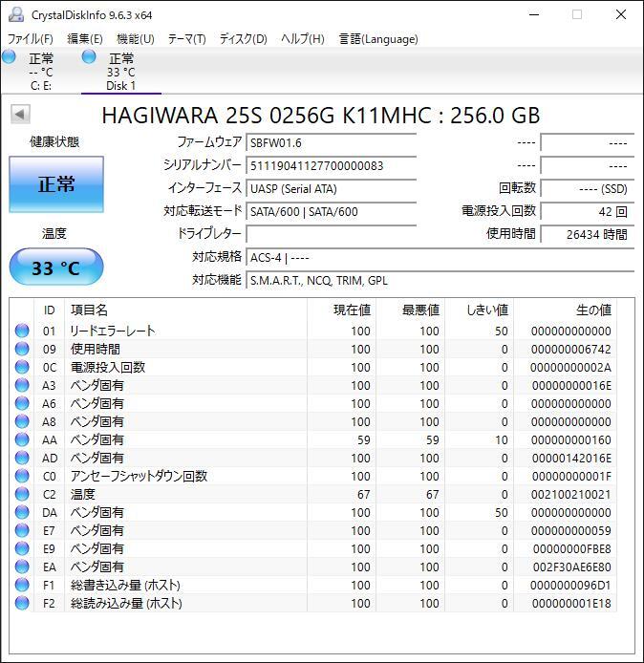Click status orb of 0C power cycle row
The width and height of the screenshot is (644, 663).
click(22, 367)
